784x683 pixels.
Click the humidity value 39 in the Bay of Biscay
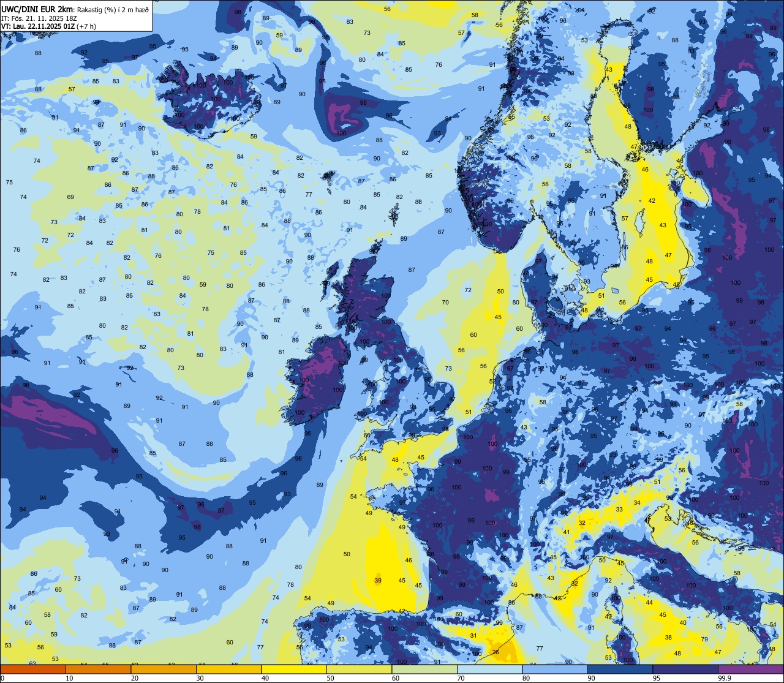tap(378, 581)
